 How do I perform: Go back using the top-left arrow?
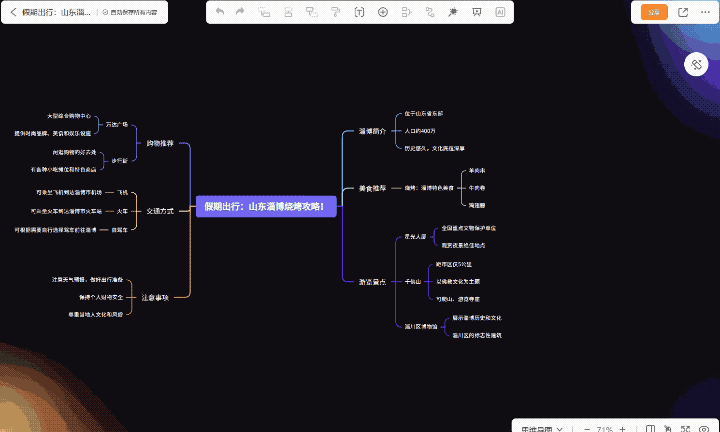pyautogui.click(x=13, y=12)
